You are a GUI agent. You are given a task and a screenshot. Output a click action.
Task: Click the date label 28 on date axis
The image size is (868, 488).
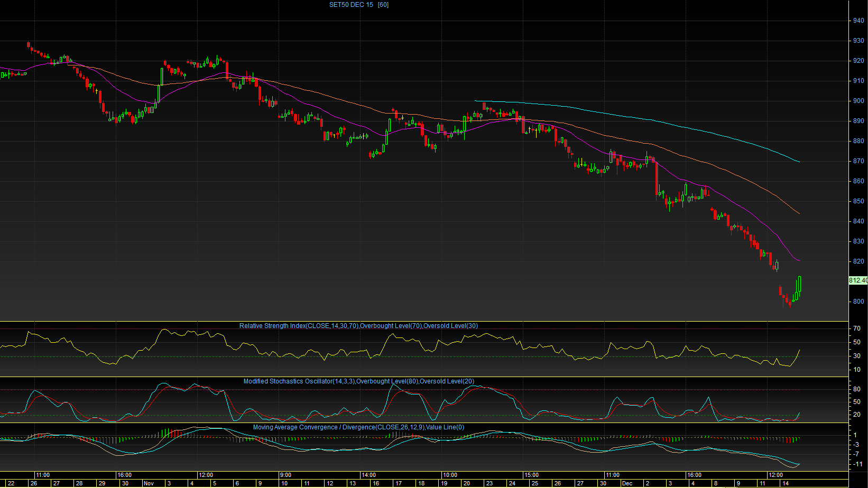79,483
